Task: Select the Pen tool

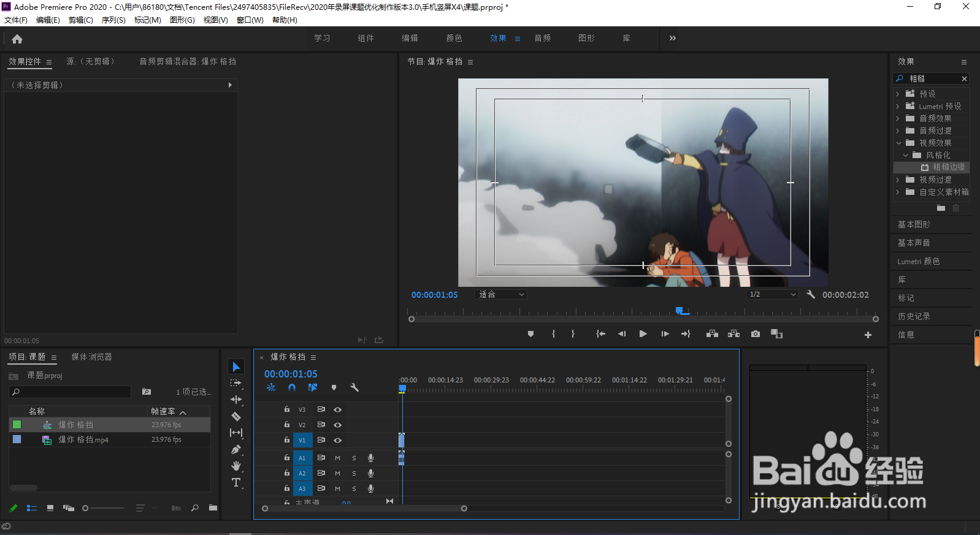Action: coord(236,449)
